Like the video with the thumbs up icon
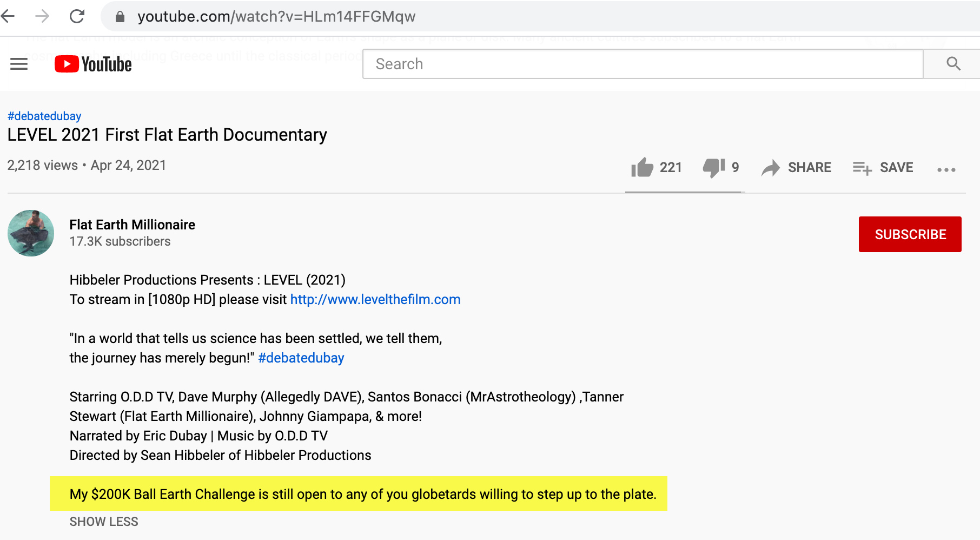 click(642, 168)
